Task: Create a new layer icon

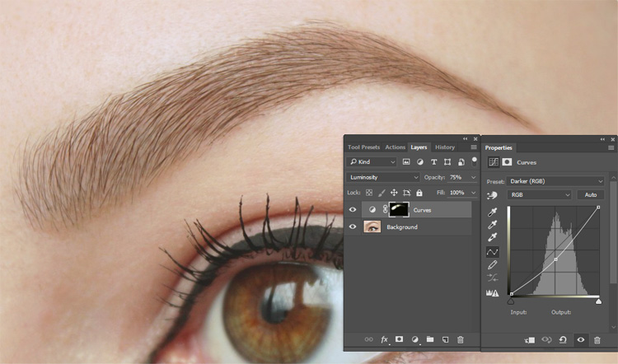Action: tap(445, 339)
